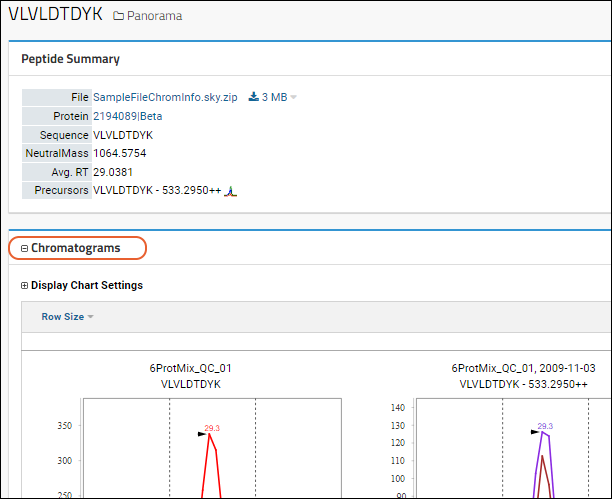Click the 3 MB file size text
Viewport: 612px width, 499px height.
(274, 97)
